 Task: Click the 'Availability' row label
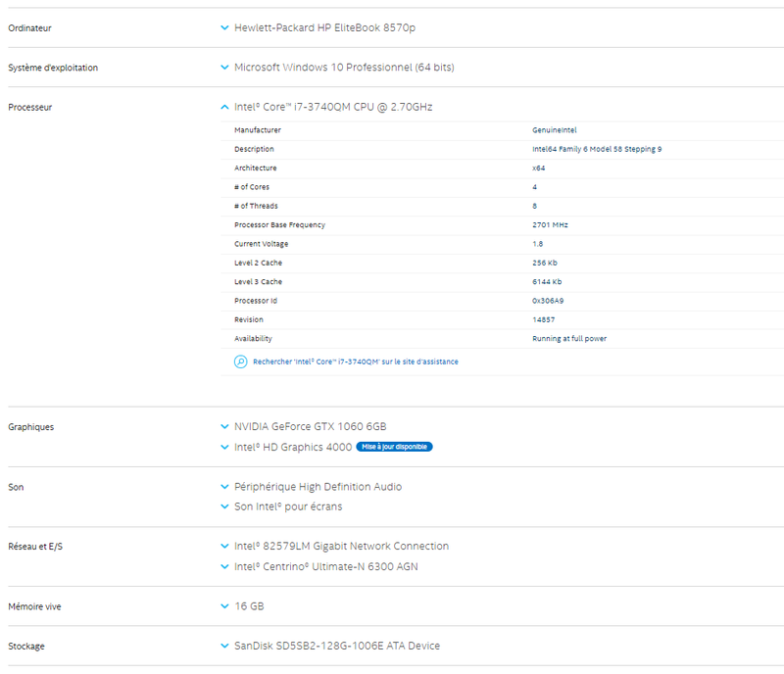pos(253,339)
